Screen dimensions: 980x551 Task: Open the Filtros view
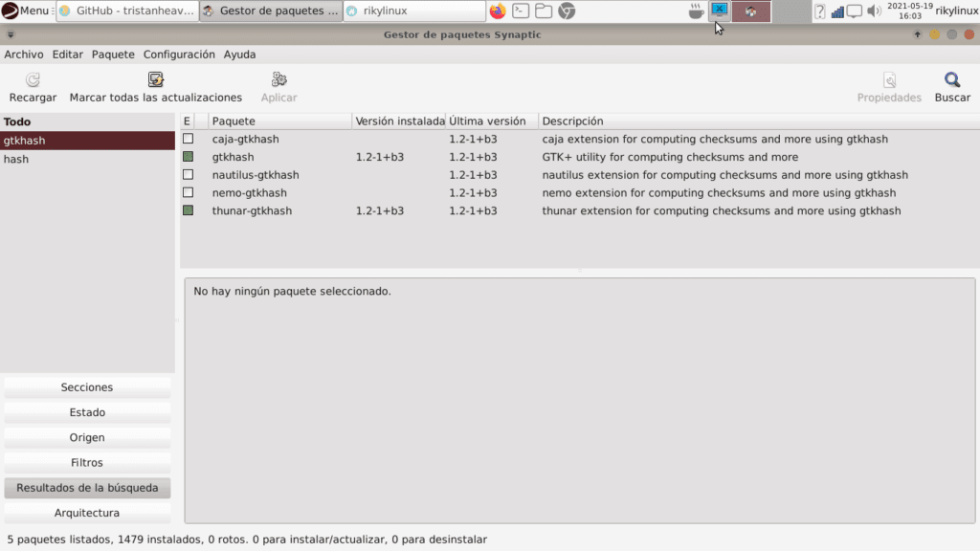87,462
